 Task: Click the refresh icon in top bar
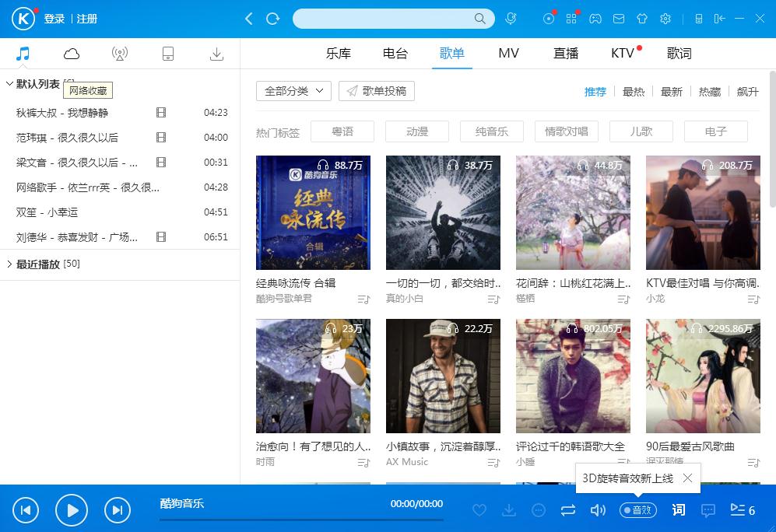[272, 19]
